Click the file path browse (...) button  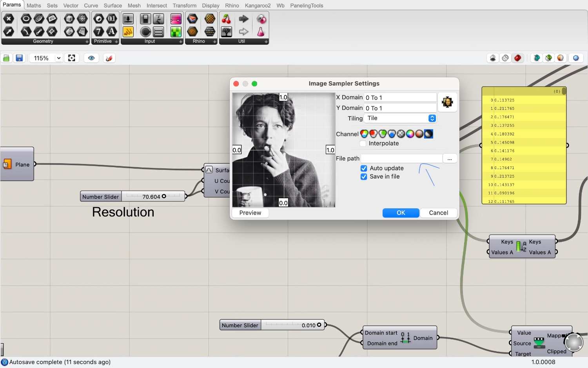[x=450, y=158]
